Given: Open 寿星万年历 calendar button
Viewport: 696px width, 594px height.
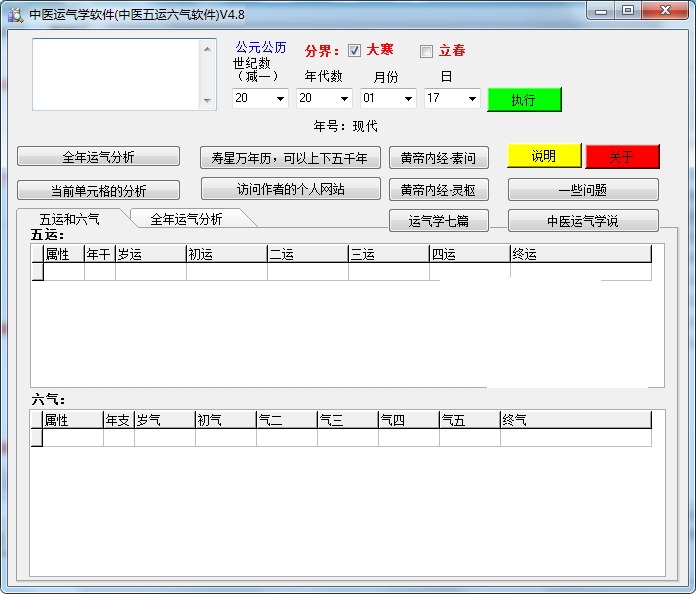Looking at the screenshot, I should click(x=290, y=157).
